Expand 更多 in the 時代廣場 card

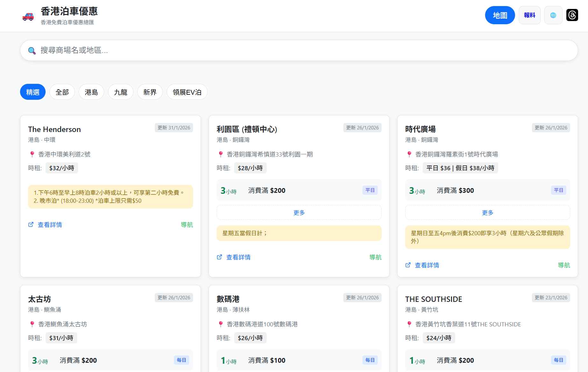487,213
